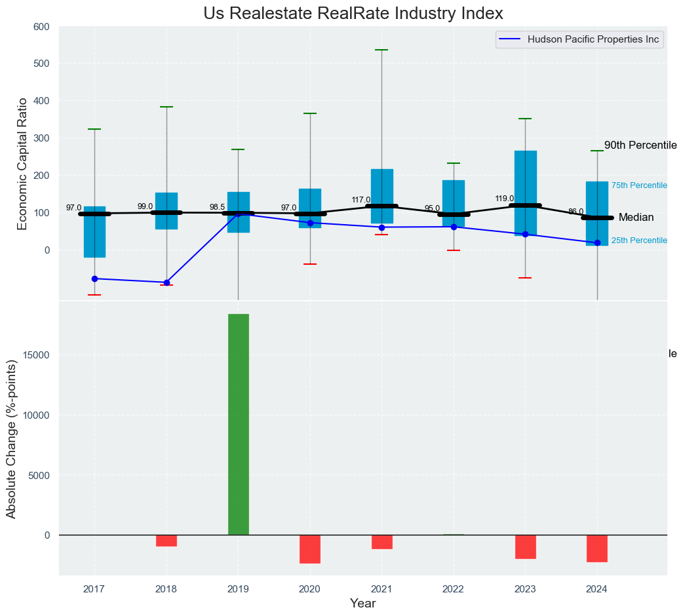The height and width of the screenshot is (616, 683).
Task: Click Hudson Pacific's 2017 blue data point
Action: [94, 279]
